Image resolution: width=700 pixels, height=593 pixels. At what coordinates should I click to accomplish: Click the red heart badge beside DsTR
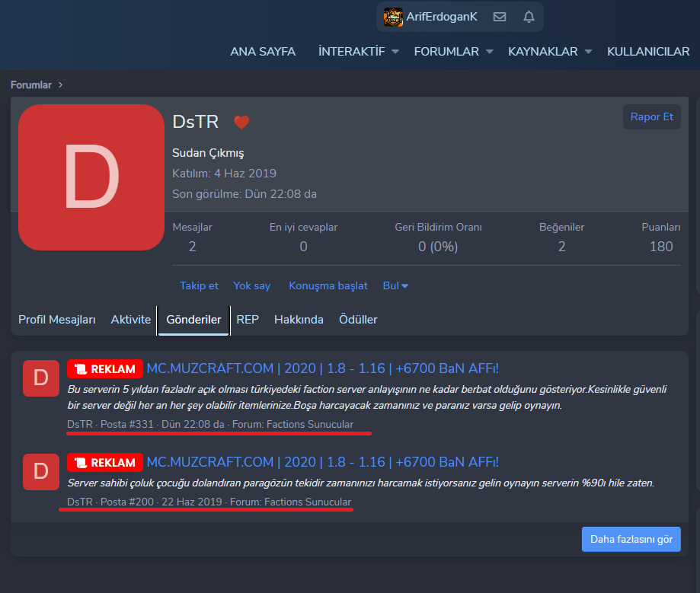click(241, 122)
